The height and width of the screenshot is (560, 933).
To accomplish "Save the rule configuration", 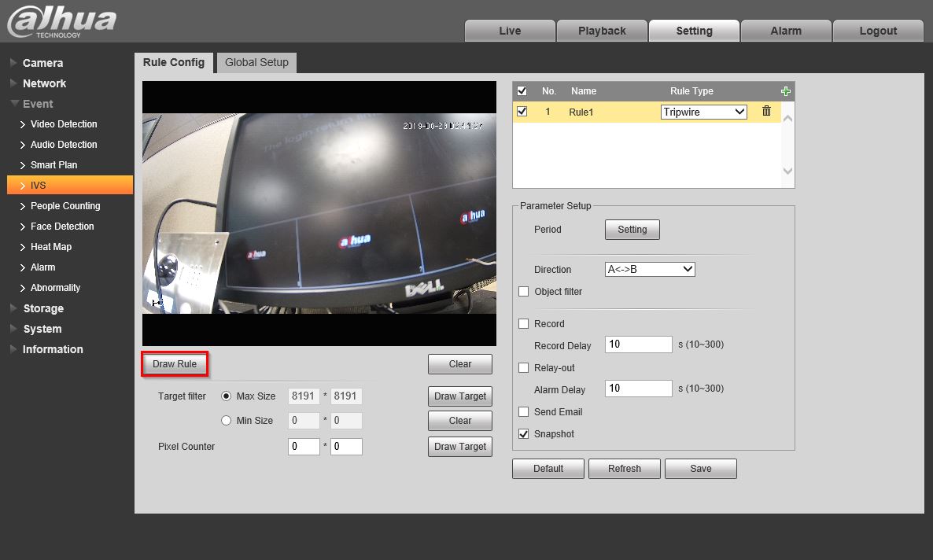I will (x=700, y=469).
